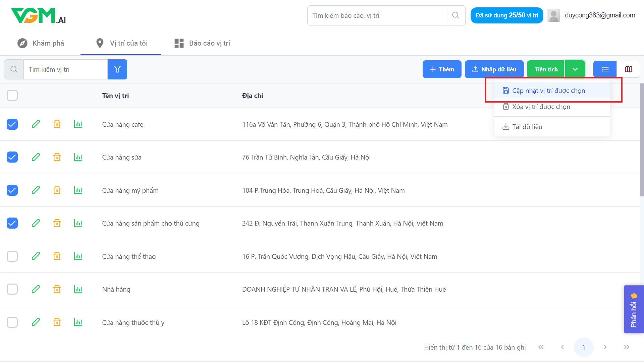Viewport: 644px width, 362px height.
Task: Click pencil icon for Cửa hàng thể thao
Action: click(36, 256)
